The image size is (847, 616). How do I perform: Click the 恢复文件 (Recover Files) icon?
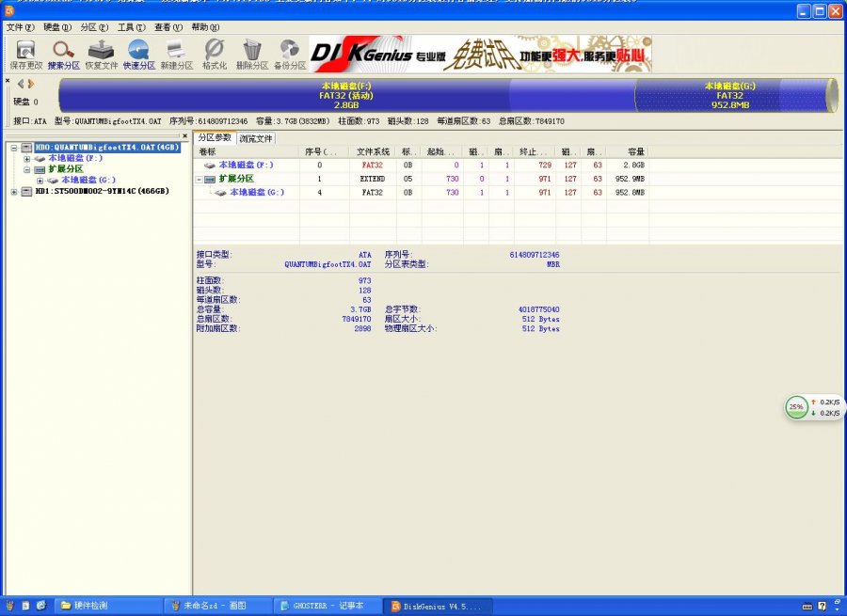pyautogui.click(x=102, y=55)
